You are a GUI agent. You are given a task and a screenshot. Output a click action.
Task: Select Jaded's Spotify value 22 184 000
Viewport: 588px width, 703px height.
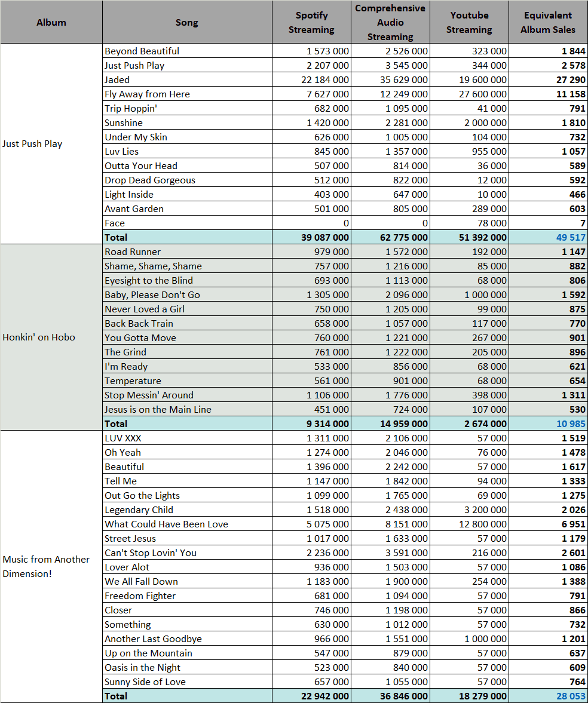311,80
